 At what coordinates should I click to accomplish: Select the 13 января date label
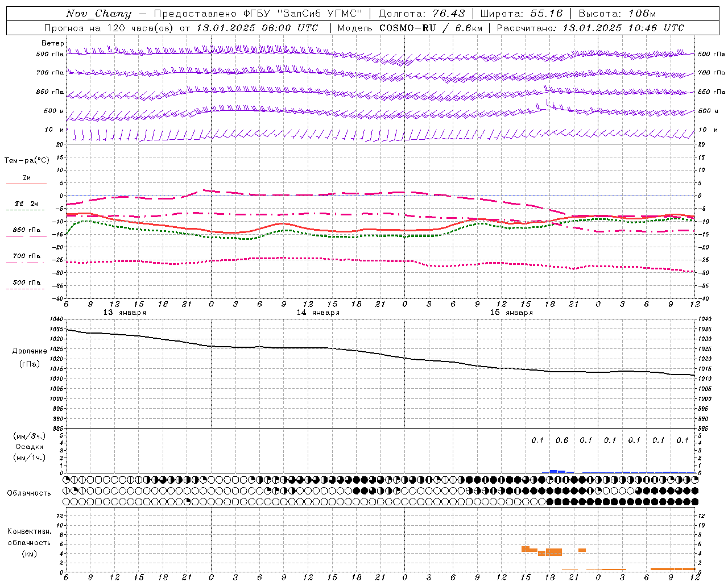[x=125, y=313]
